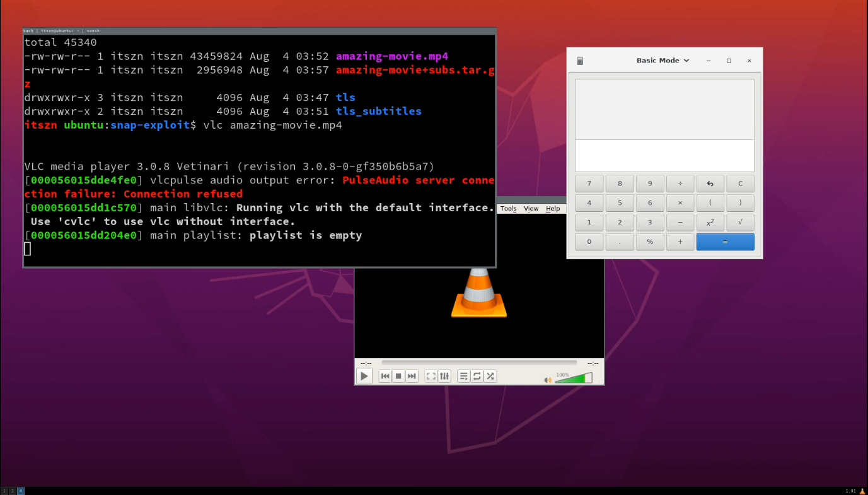Click the calculator C clear button

(x=740, y=183)
